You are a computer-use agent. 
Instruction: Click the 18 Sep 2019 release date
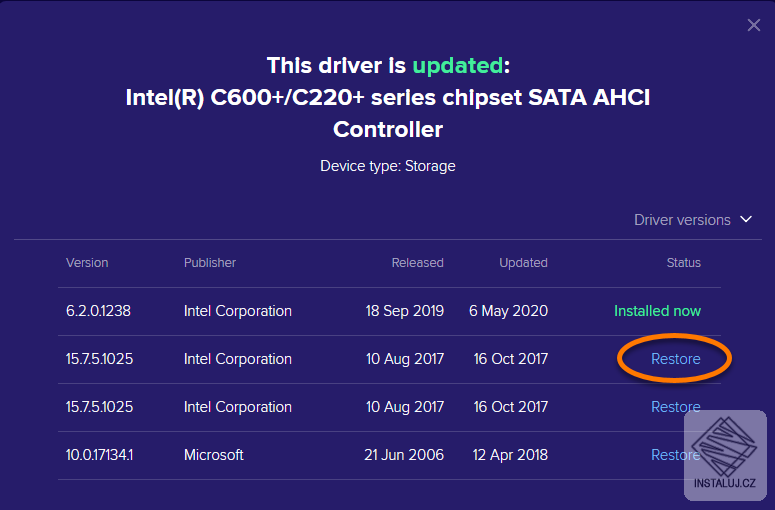pyautogui.click(x=404, y=311)
